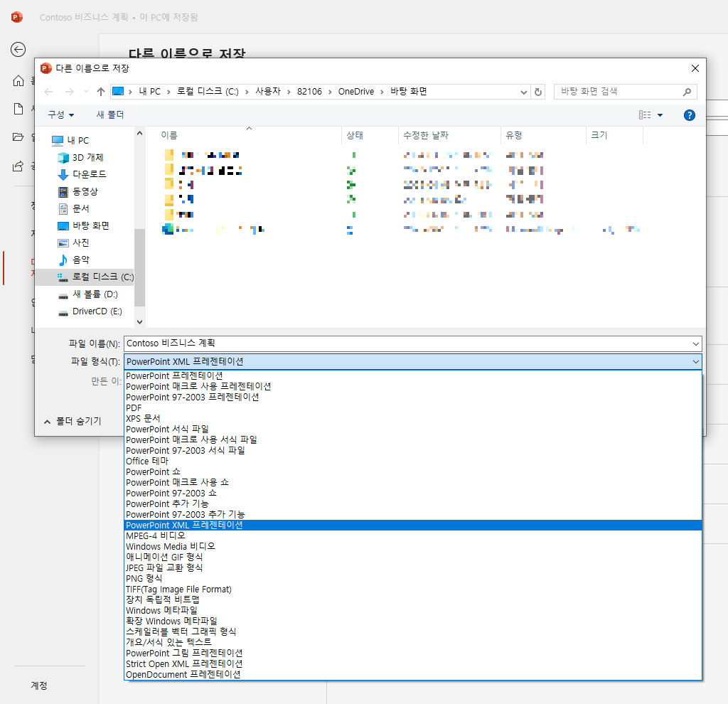Choose 애니메이션 GIF 형식
Viewport: 728px width, 704px height.
click(413, 557)
